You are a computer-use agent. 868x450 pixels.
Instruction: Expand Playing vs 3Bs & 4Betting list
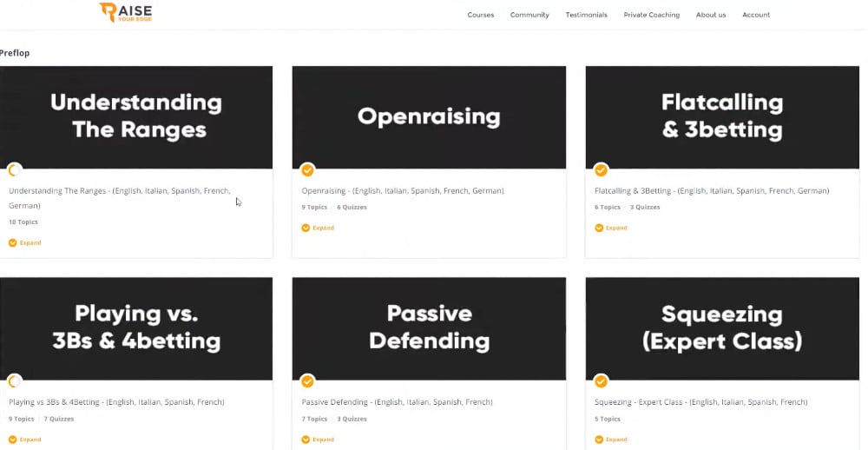(x=25, y=440)
